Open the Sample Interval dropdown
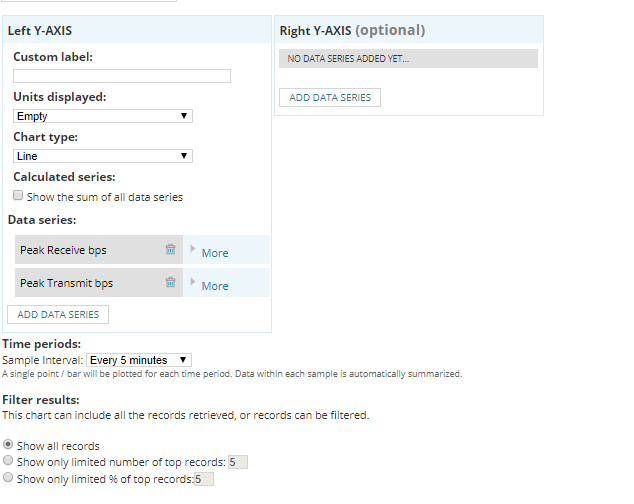 [x=139, y=360]
